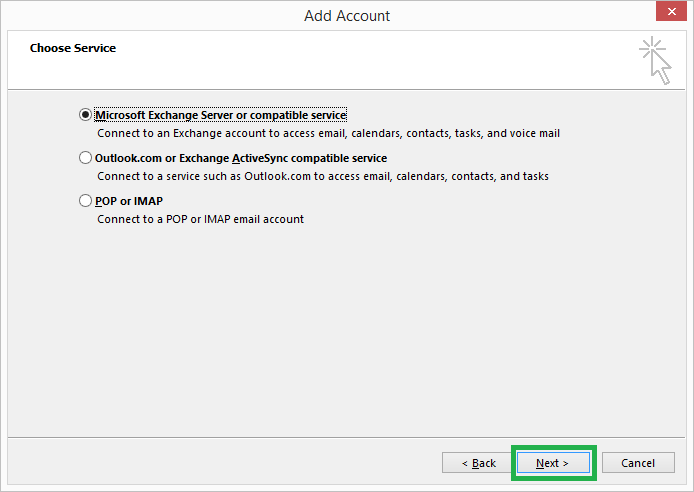Click 'Connect to a POP or IMAP email account' text
Screen dimensions: 694x492
click(200, 219)
